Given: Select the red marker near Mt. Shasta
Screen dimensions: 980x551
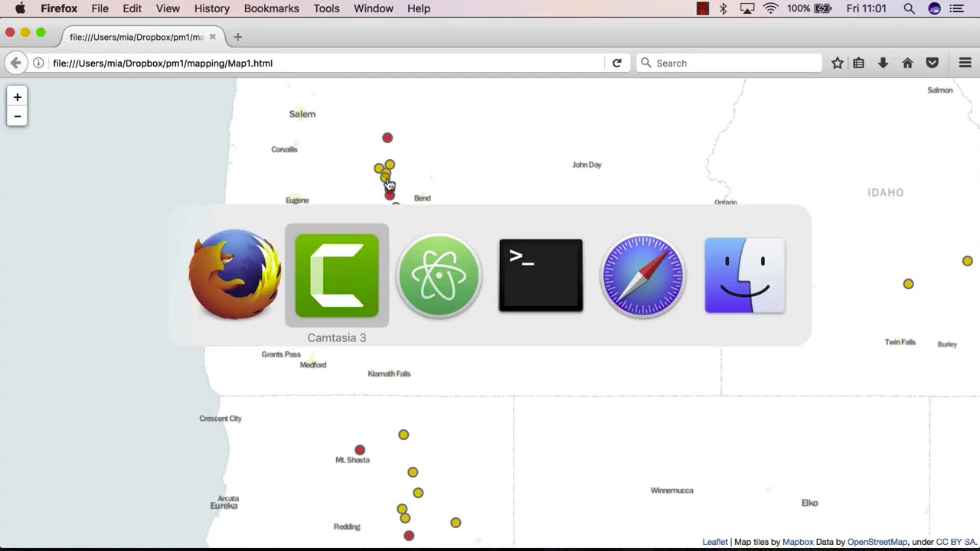Looking at the screenshot, I should click(360, 450).
